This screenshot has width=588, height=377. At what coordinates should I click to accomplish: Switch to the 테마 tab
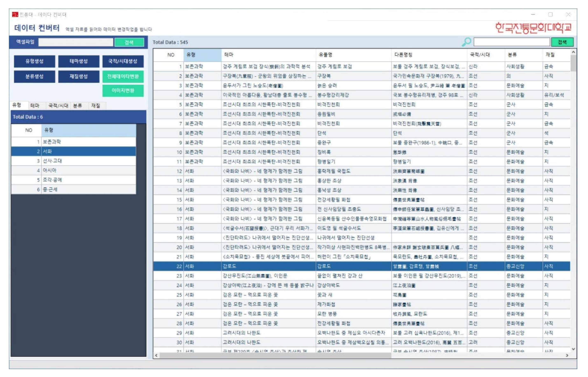(35, 105)
